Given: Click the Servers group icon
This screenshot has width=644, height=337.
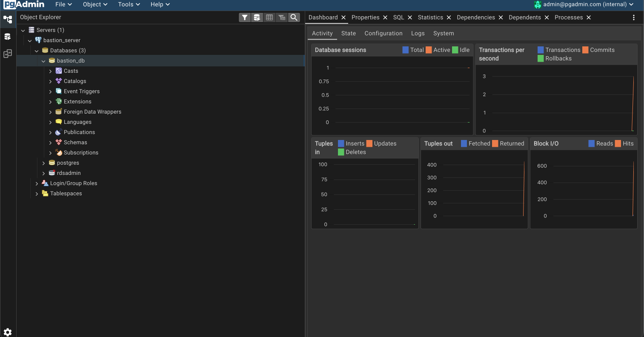Looking at the screenshot, I should pyautogui.click(x=31, y=30).
